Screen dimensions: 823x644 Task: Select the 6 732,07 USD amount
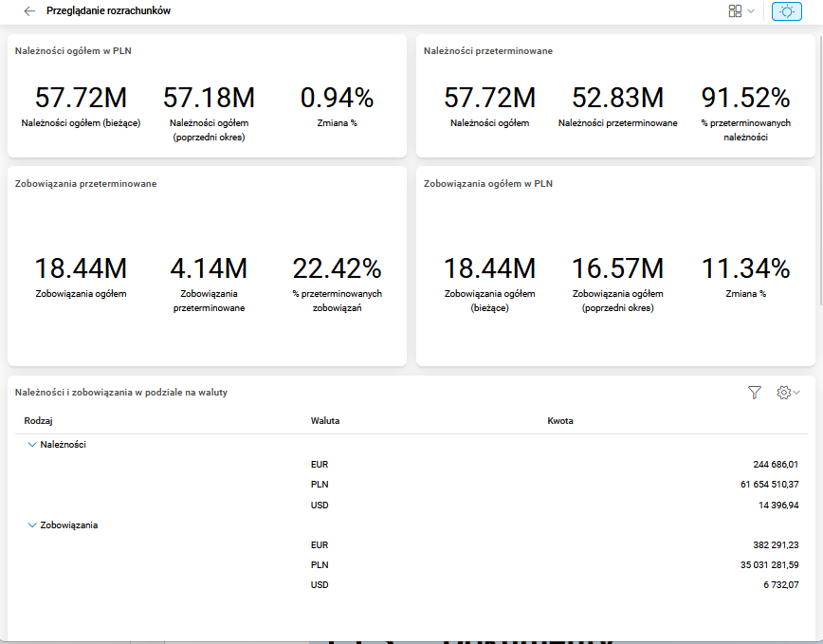[x=781, y=584]
